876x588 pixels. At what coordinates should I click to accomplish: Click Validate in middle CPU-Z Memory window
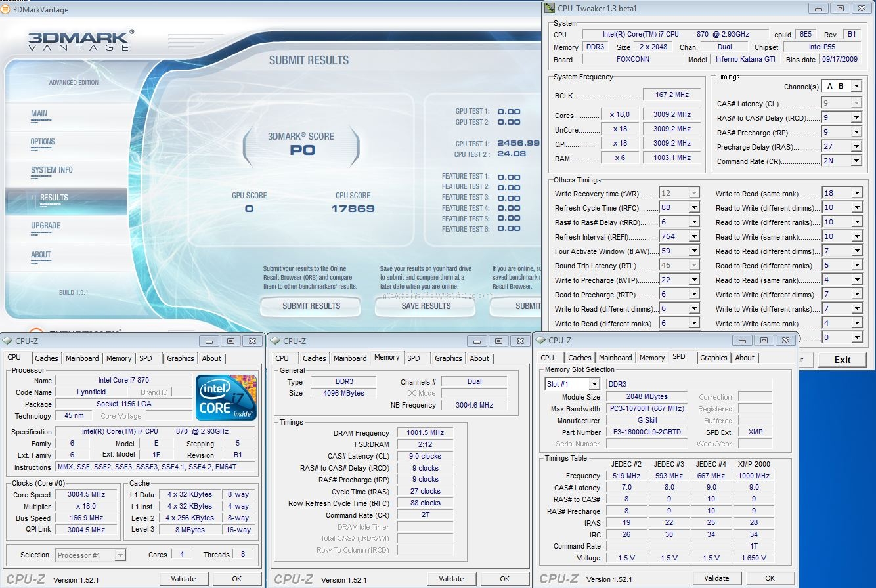point(451,579)
